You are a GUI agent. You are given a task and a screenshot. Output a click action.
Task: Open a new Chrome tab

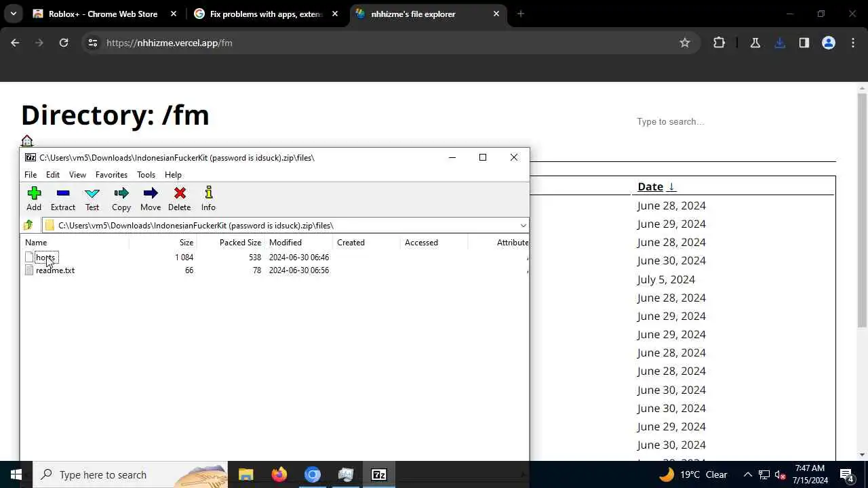click(521, 14)
